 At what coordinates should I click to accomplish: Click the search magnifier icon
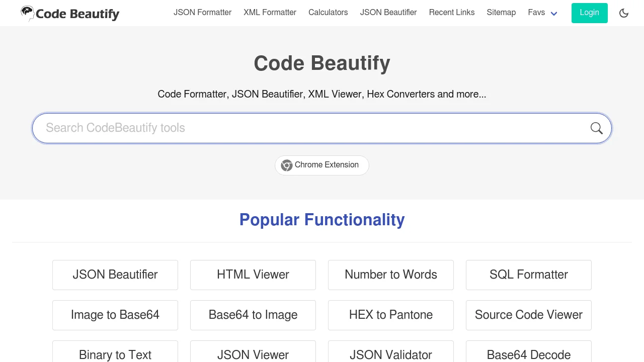596,128
